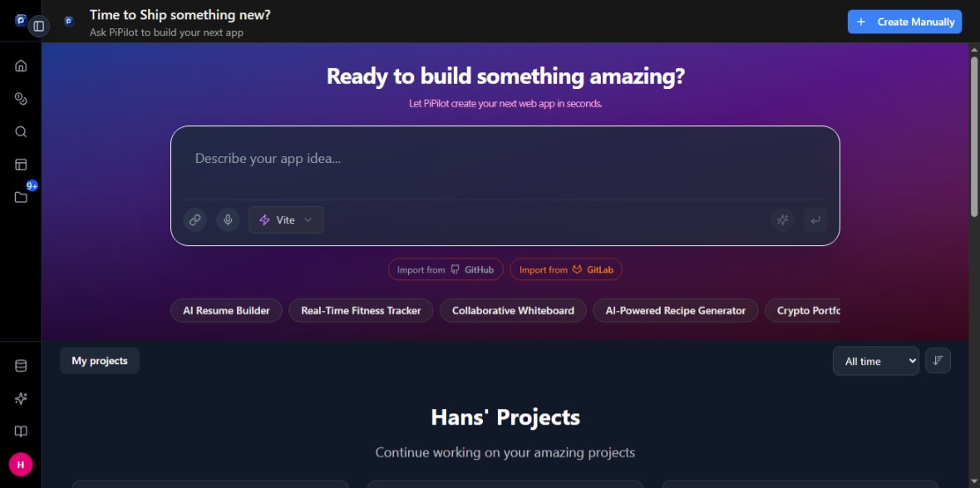
Task: Activate voice input with the microphone icon
Action: [228, 219]
